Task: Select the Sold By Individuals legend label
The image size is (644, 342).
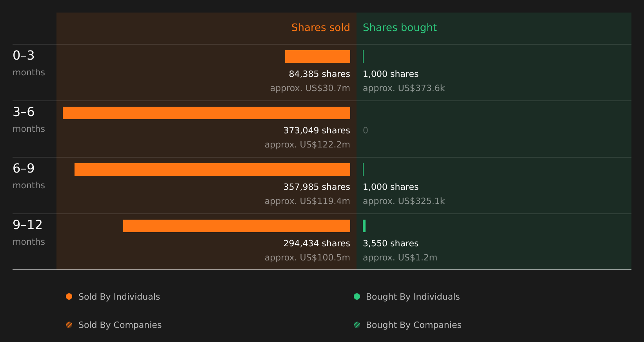Action: click(119, 297)
